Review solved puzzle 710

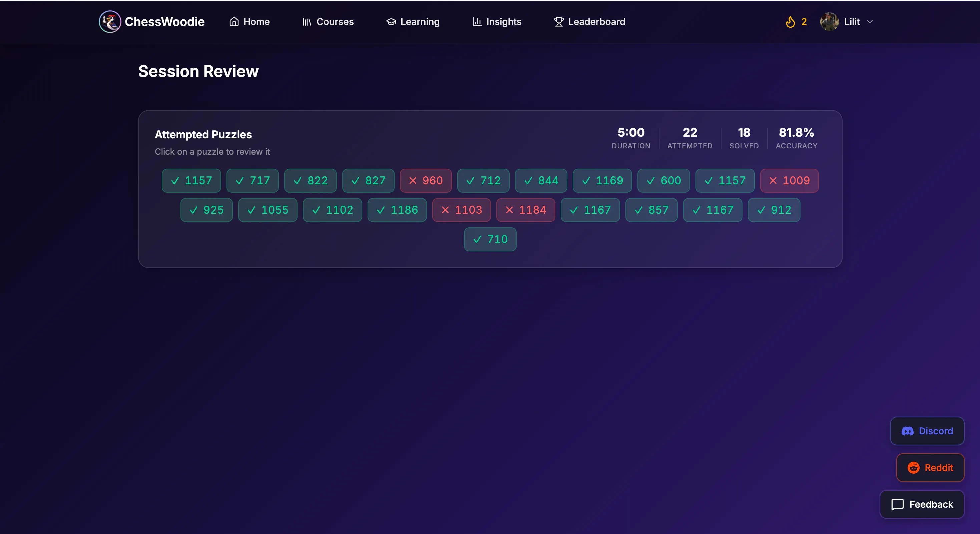pyautogui.click(x=490, y=239)
